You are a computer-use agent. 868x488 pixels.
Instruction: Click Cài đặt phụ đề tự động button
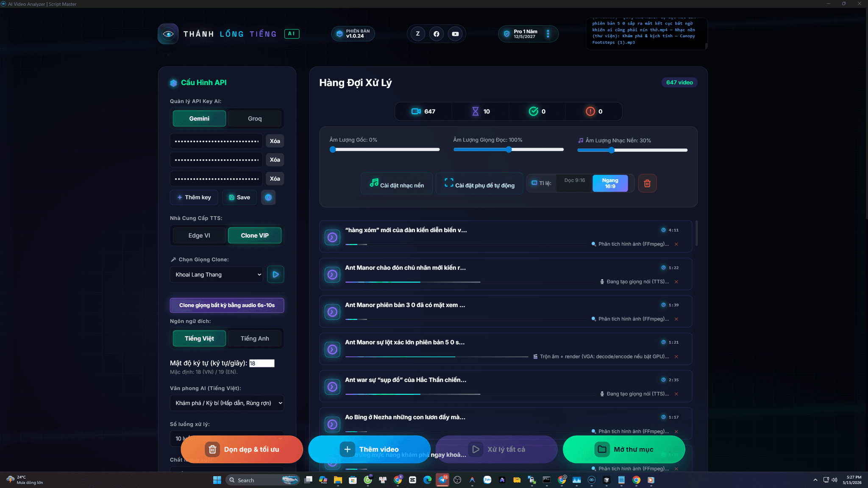point(479,183)
